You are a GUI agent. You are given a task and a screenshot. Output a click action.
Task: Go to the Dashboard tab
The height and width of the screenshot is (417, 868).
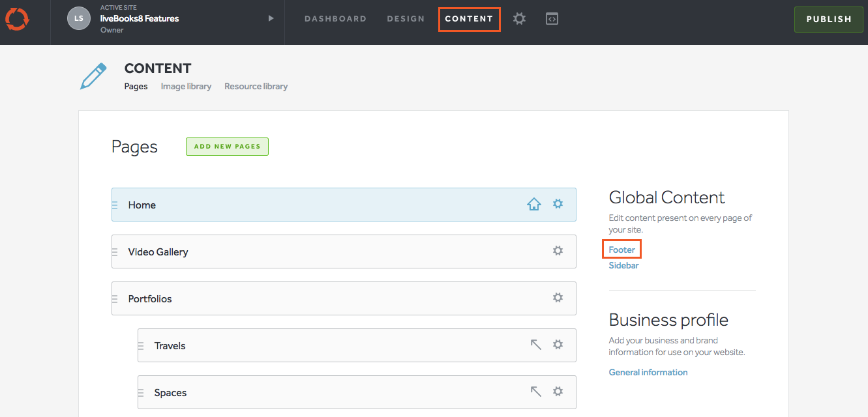(x=335, y=19)
